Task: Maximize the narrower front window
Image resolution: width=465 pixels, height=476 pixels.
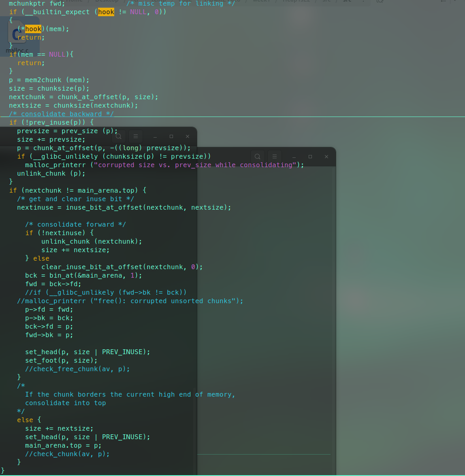Action: point(171,137)
